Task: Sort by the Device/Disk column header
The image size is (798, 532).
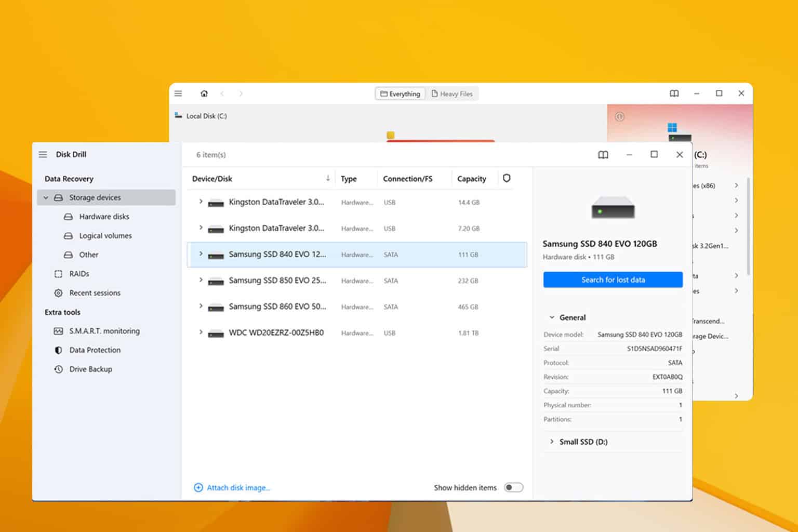Action: (x=211, y=178)
